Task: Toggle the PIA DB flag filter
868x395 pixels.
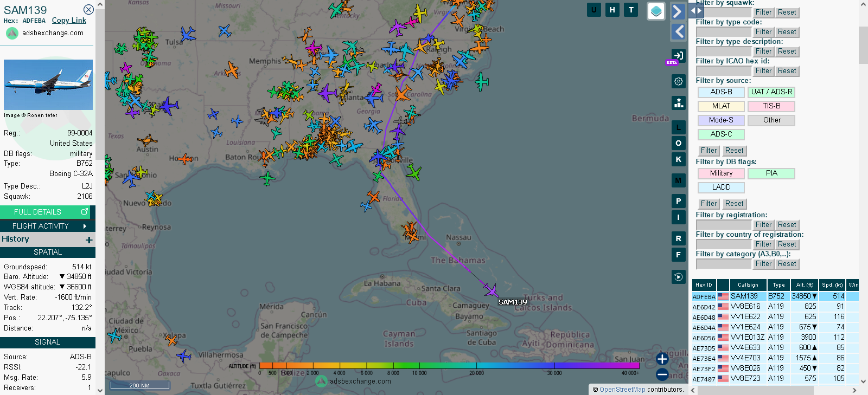Action: pos(771,173)
